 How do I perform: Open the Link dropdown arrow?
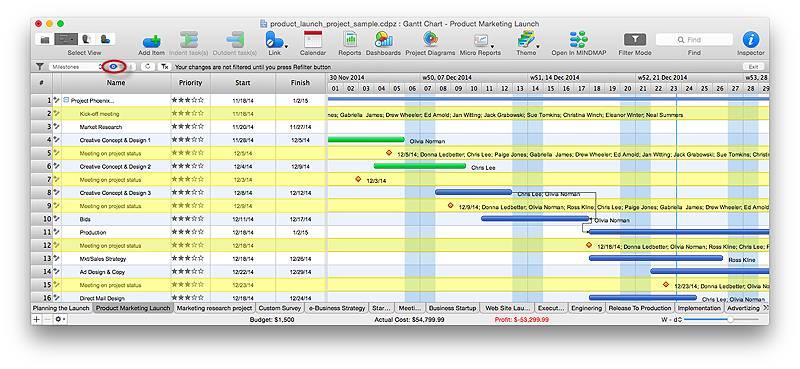(x=286, y=46)
